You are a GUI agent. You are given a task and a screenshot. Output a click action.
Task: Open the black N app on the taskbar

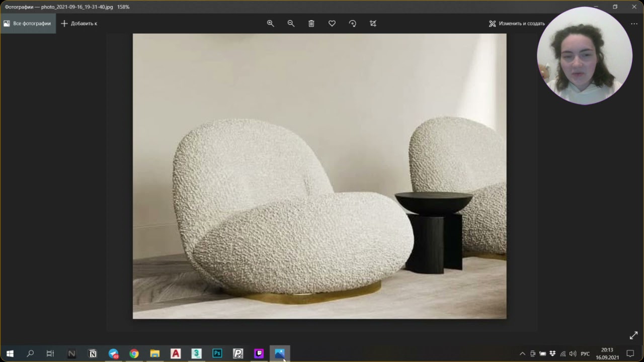71,353
